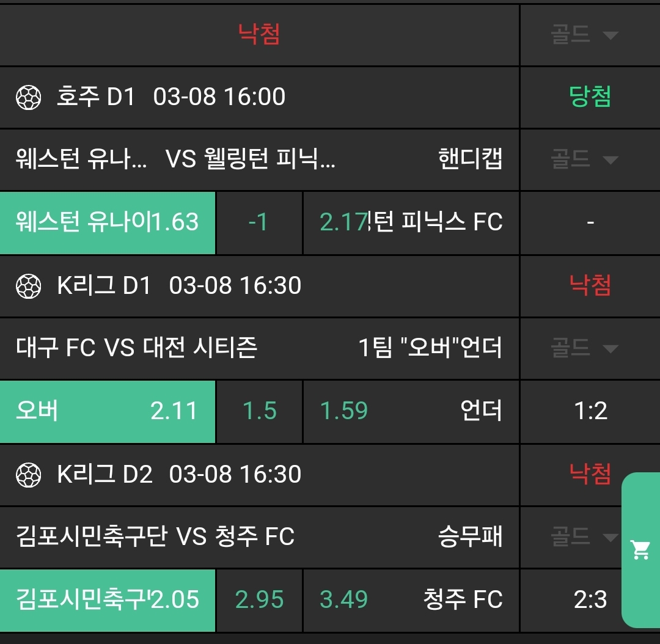This screenshot has height=644, width=660.
Task: Select the 김포시민축구단 2.05 win option
Action: coord(108,600)
